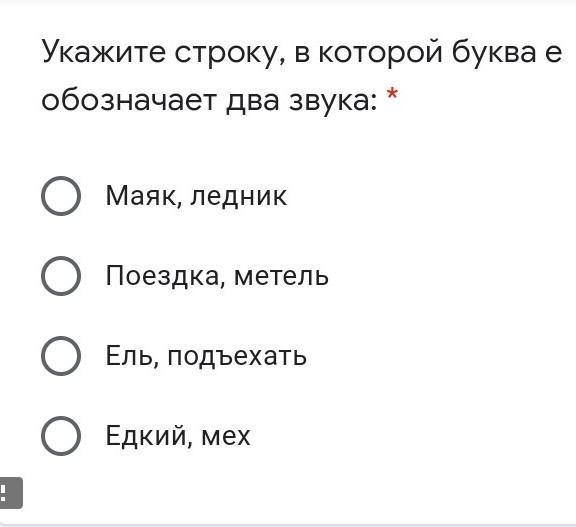Image resolution: width=576 pixels, height=527 pixels.
Task: Click the label text Ель, подъехать
Action: [x=206, y=356]
